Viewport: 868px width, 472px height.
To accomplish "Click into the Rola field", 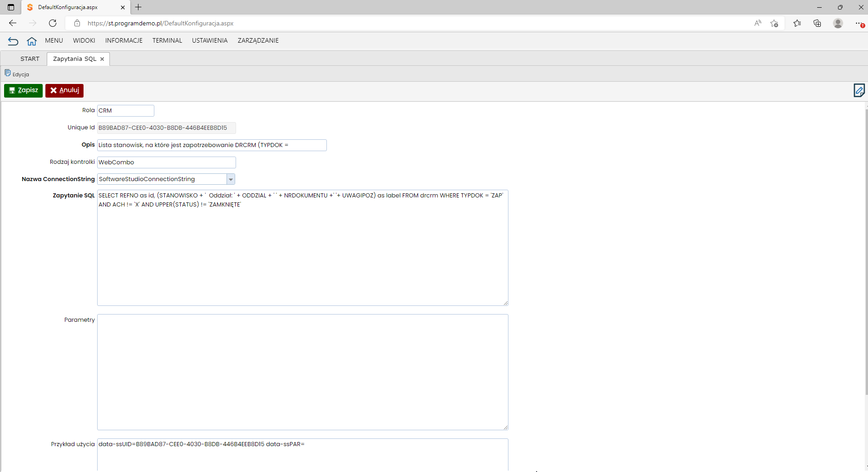I will (x=126, y=111).
